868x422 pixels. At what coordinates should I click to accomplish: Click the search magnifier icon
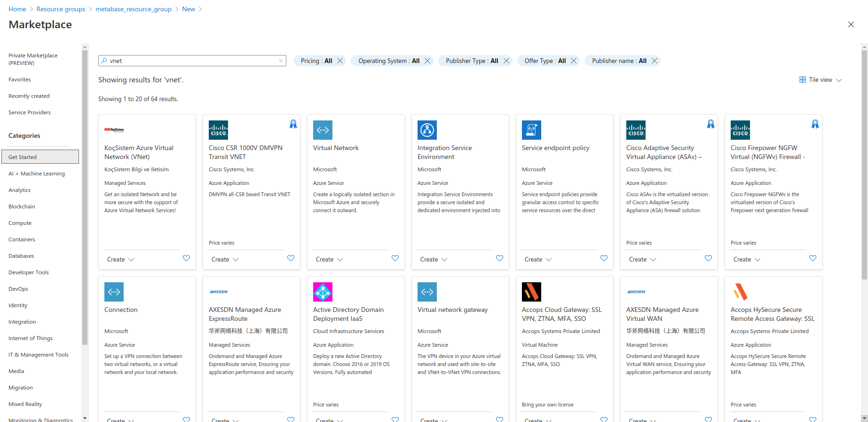[x=104, y=61]
